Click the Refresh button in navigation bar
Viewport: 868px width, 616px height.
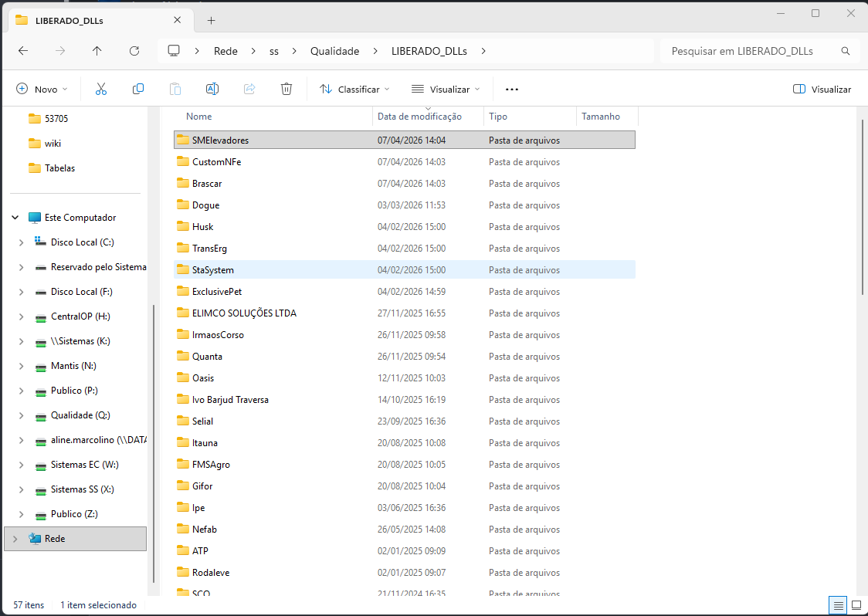(x=134, y=51)
